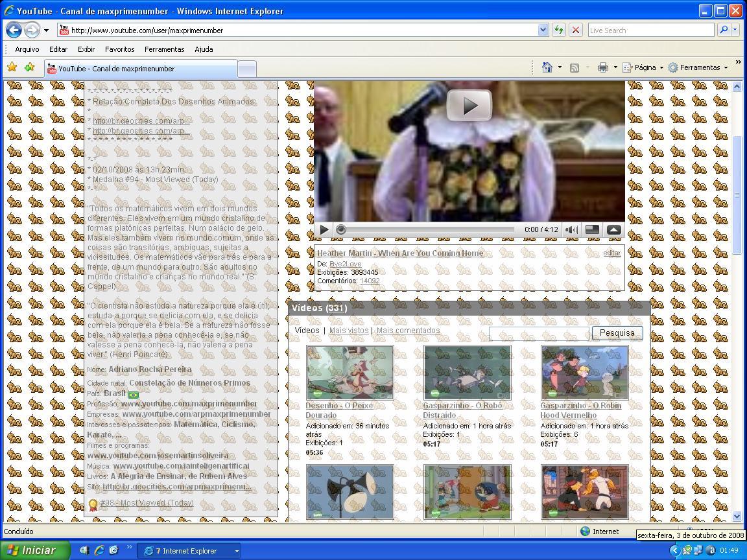Click the Pesquisa button
Image resolution: width=747 pixels, height=560 pixels.
click(x=617, y=333)
